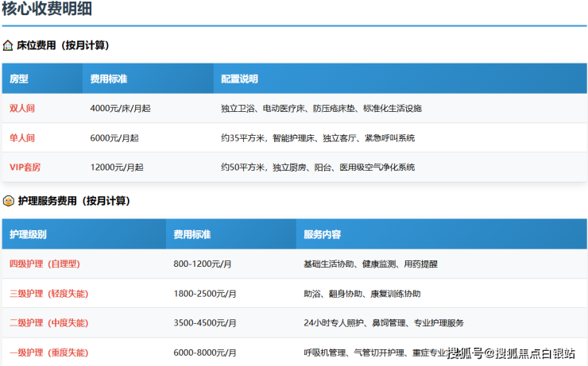Select 二级护理（中度失能）care level
The height and width of the screenshot is (366, 588).
click(x=48, y=323)
